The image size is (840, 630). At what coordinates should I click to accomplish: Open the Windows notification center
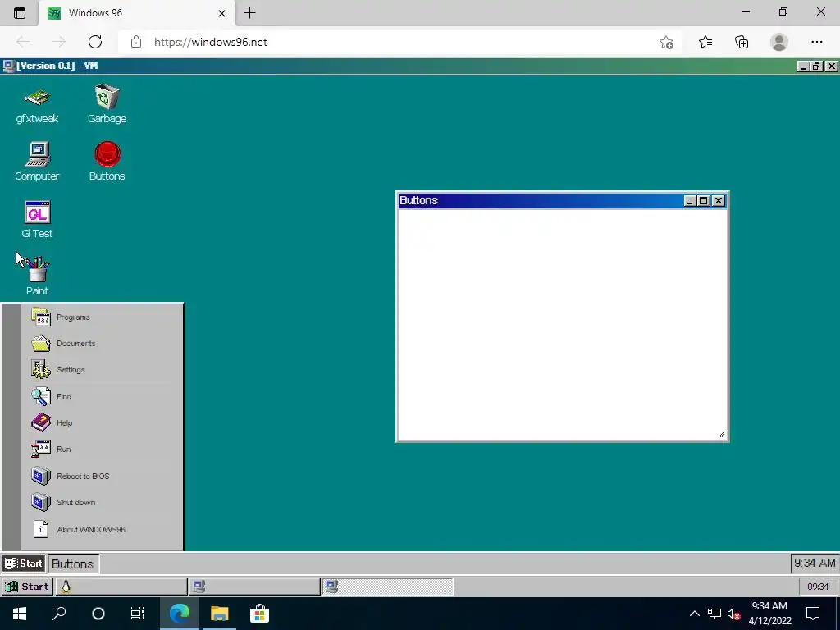coord(813,614)
